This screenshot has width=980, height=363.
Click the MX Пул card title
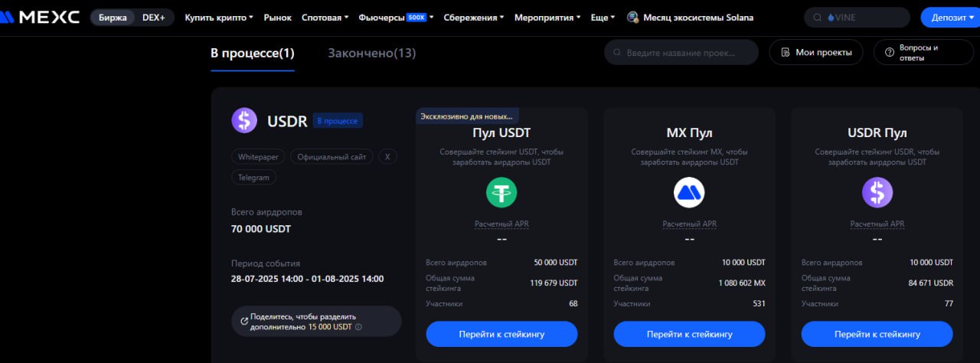click(x=689, y=132)
